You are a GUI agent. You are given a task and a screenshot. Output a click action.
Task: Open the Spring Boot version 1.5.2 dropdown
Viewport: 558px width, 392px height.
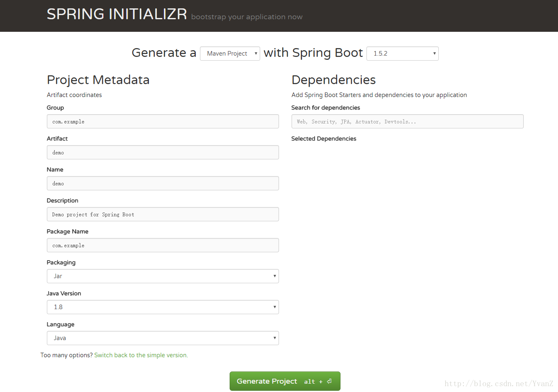[402, 54]
